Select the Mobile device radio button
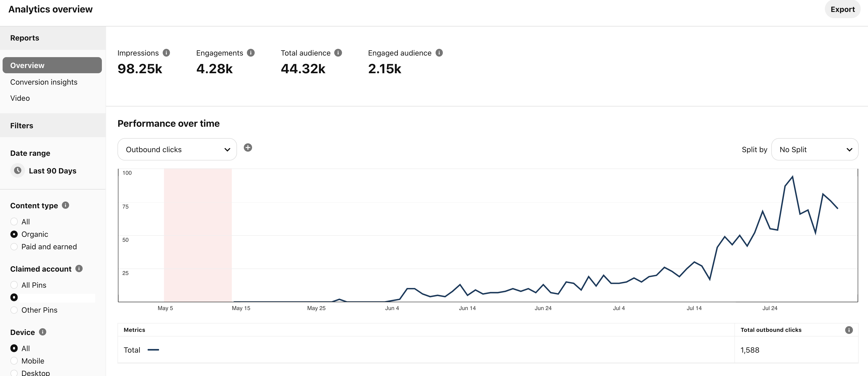This screenshot has height=376, width=868. 14,361
